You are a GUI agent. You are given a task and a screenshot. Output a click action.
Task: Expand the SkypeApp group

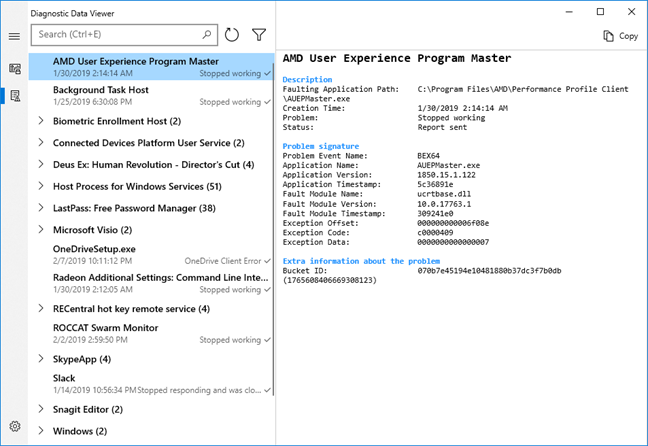[x=40, y=358]
